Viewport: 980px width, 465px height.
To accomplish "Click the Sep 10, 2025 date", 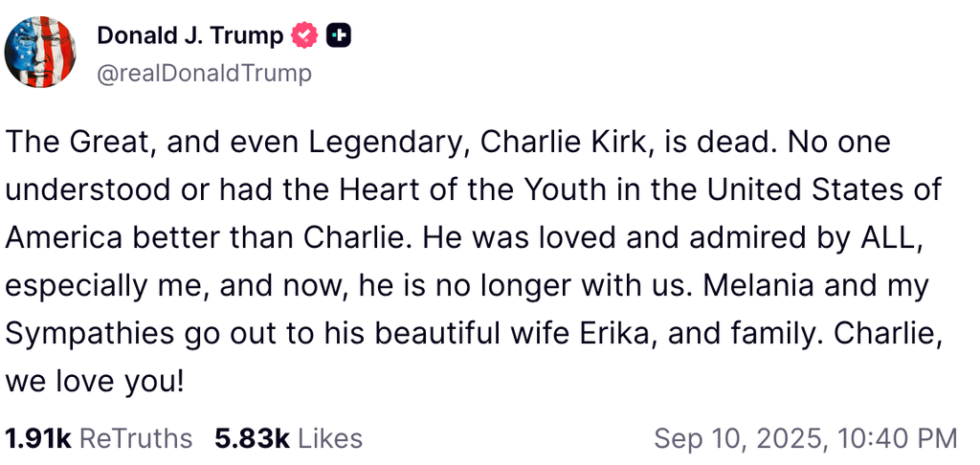I will pyautogui.click(x=737, y=439).
